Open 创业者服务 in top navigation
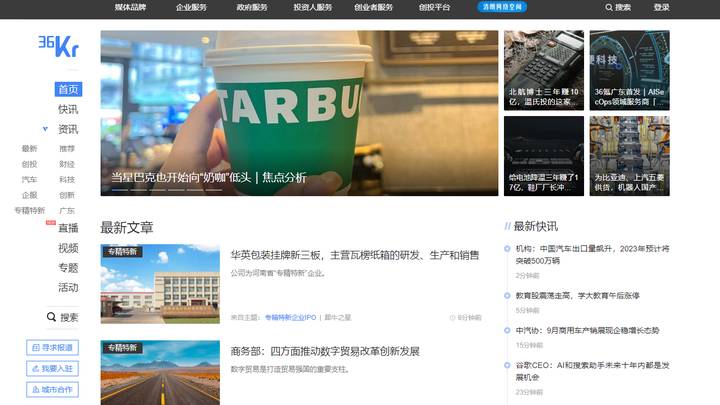The image size is (720, 405). [x=373, y=7]
